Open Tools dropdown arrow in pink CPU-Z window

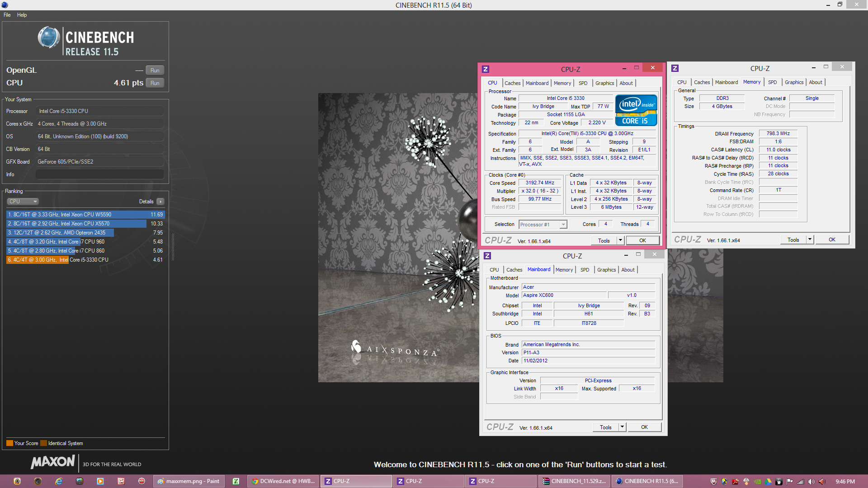point(621,240)
